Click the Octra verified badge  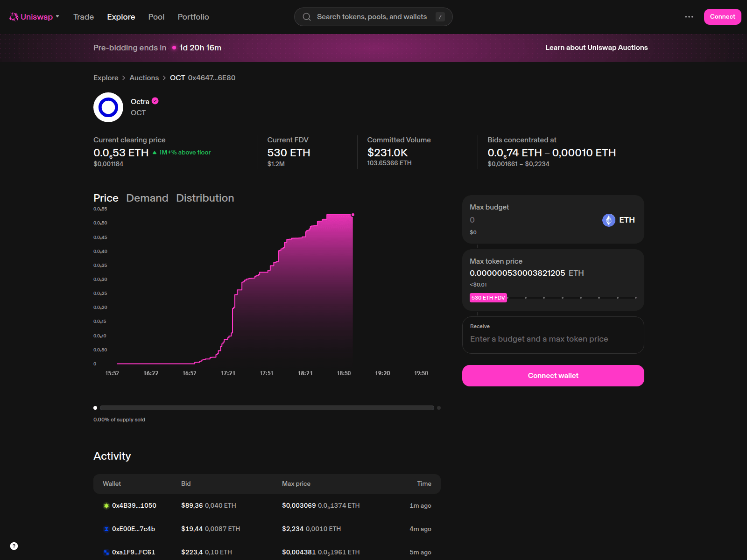[155, 101]
